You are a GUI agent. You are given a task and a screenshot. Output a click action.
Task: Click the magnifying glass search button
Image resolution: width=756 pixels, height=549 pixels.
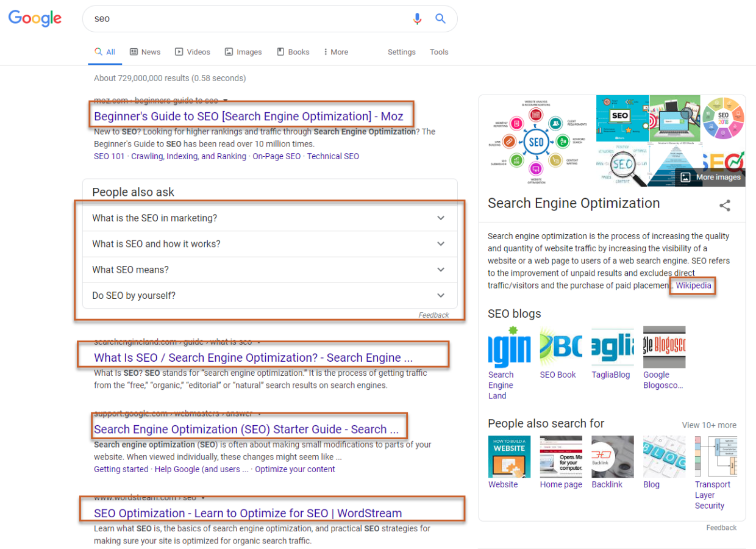[x=440, y=19]
